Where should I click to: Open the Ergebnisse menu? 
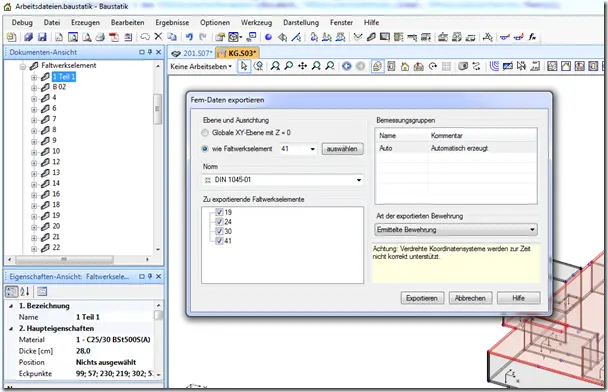point(172,22)
